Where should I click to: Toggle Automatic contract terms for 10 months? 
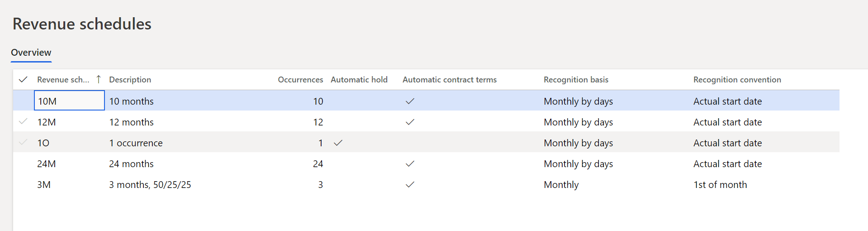410,101
